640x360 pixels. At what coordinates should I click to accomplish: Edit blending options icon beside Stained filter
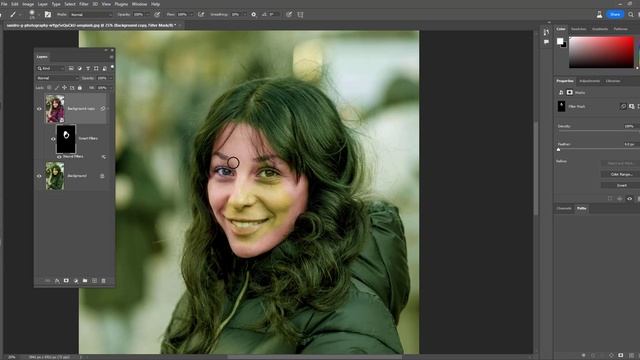[104, 157]
